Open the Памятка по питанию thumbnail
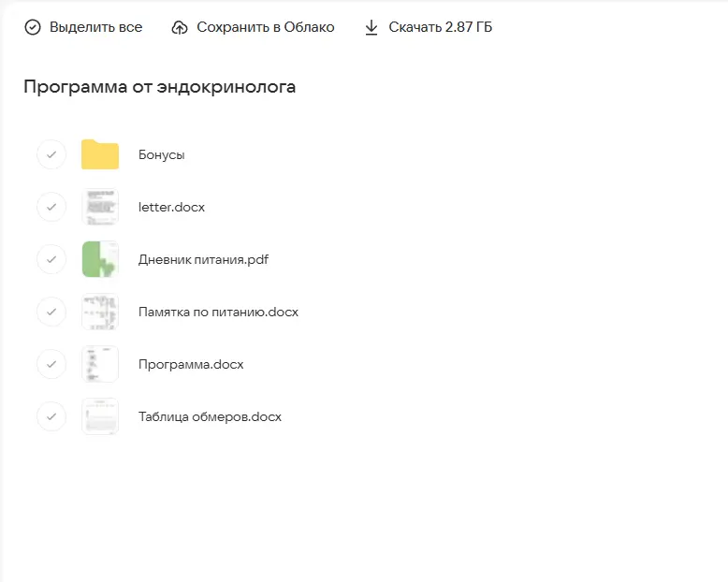The width and height of the screenshot is (728, 582). point(100,312)
